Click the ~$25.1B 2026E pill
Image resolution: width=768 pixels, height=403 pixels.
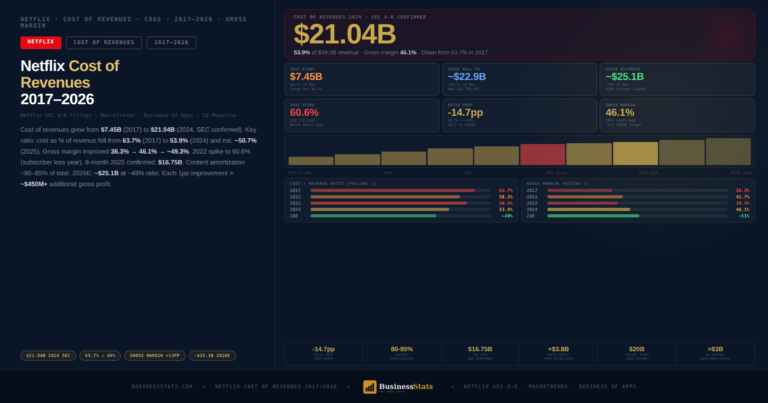click(x=212, y=356)
